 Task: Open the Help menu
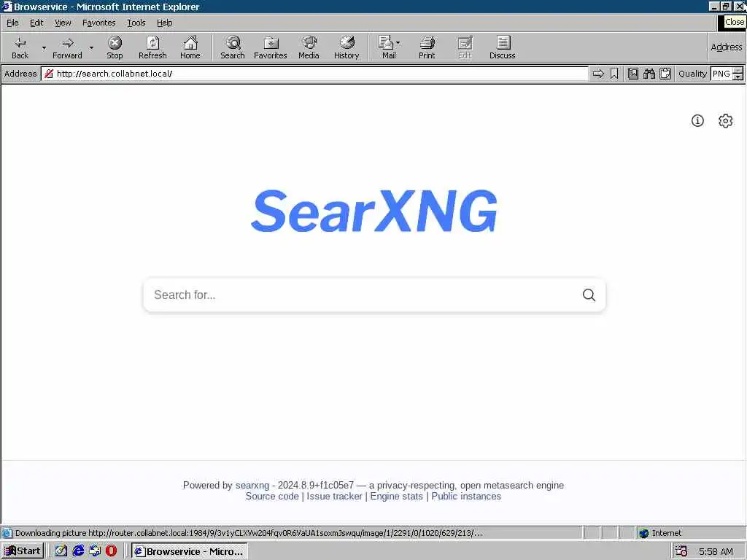164,23
